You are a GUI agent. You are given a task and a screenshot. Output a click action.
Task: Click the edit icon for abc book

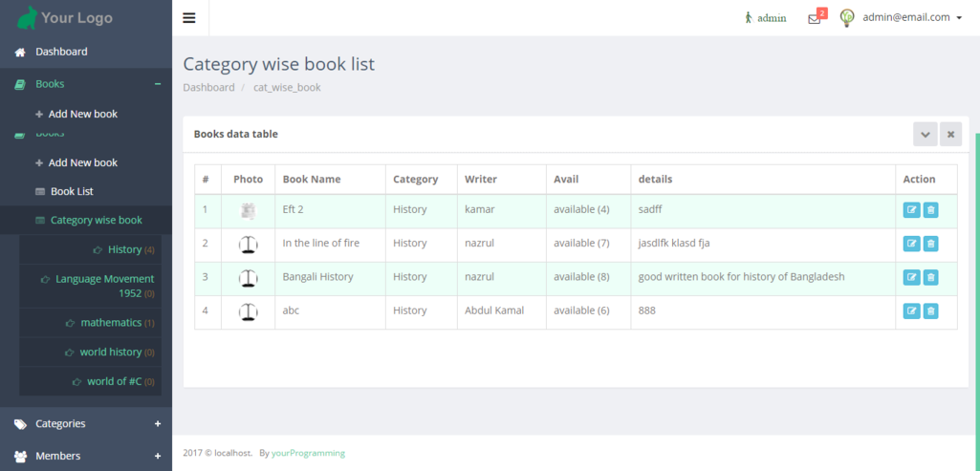pos(911,310)
